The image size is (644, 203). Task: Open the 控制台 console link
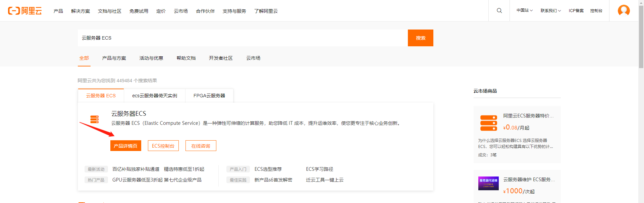click(596, 11)
